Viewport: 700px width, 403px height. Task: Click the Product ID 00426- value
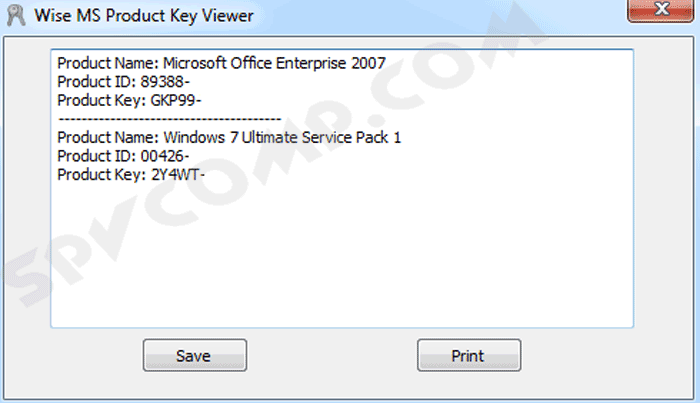pos(165,156)
